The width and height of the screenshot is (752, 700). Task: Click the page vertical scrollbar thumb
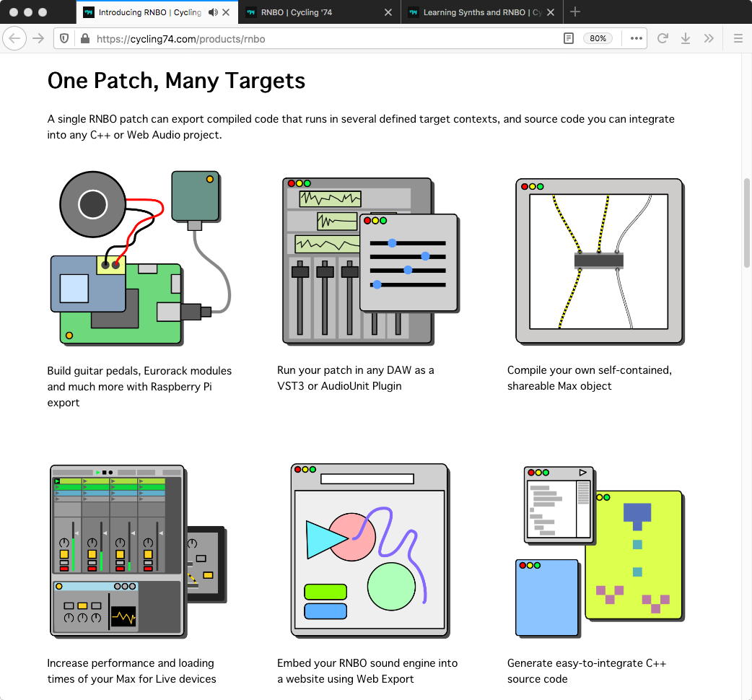(747, 222)
